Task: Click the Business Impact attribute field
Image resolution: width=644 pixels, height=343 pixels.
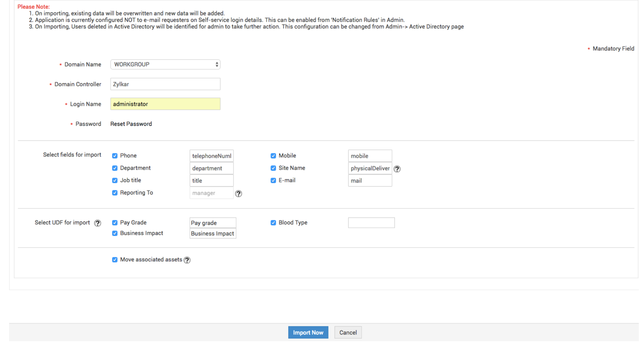Action: (212, 234)
